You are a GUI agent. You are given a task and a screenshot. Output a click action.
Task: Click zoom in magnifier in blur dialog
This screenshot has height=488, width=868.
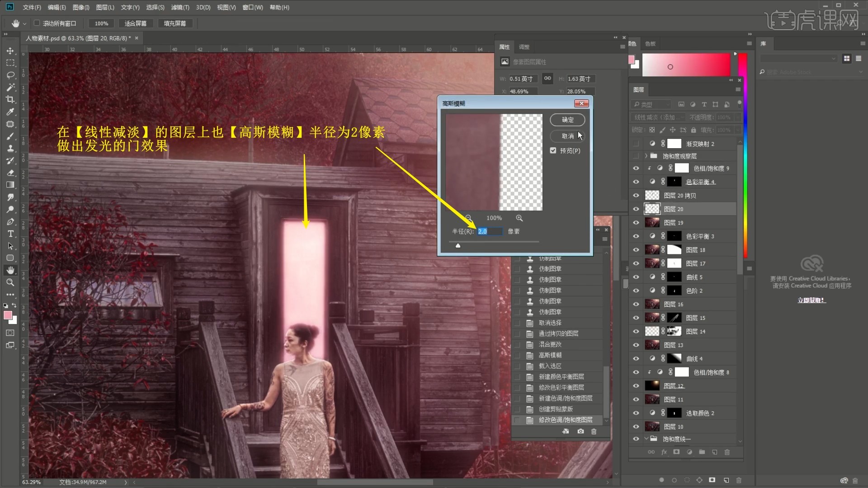(519, 218)
